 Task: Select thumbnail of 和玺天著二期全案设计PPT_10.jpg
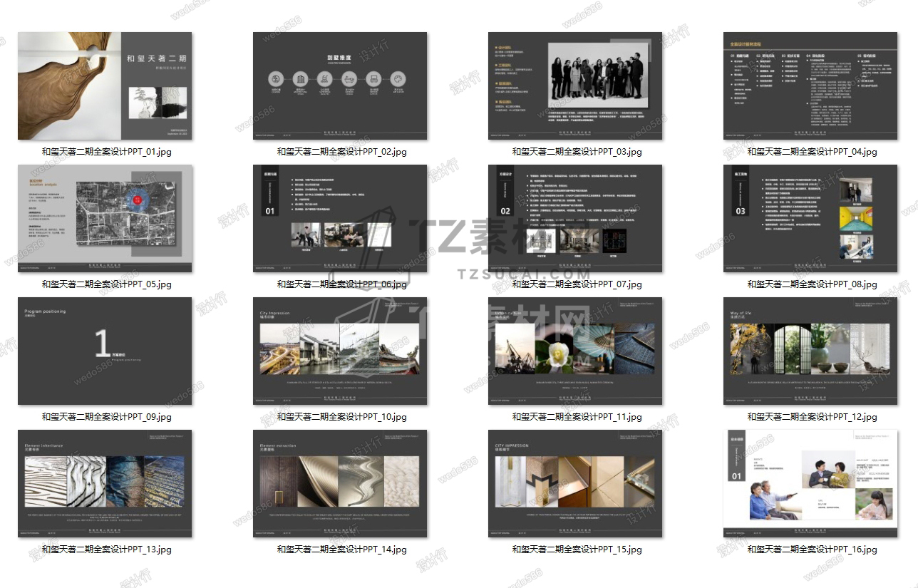[x=340, y=351]
